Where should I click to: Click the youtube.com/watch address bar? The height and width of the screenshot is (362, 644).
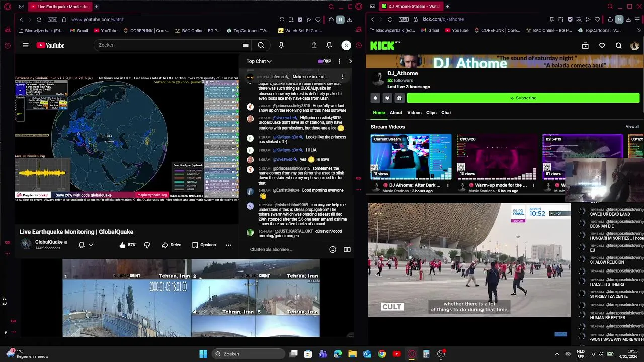point(98,19)
